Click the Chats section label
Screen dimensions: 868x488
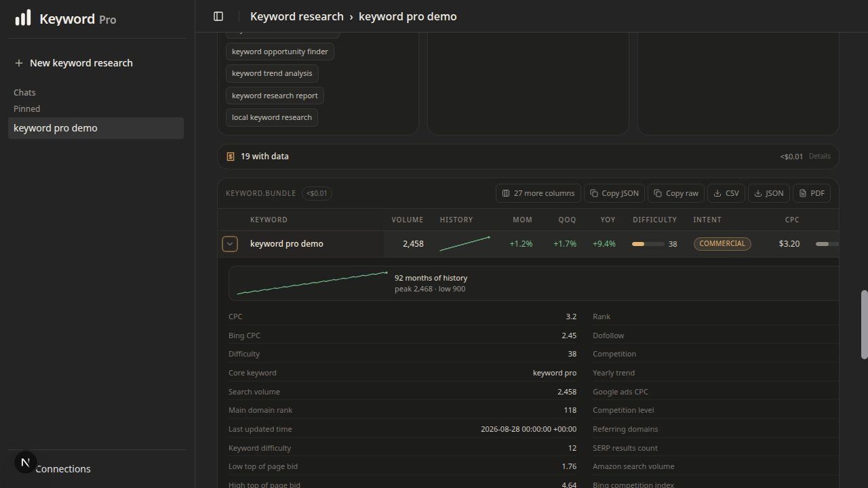[24, 92]
